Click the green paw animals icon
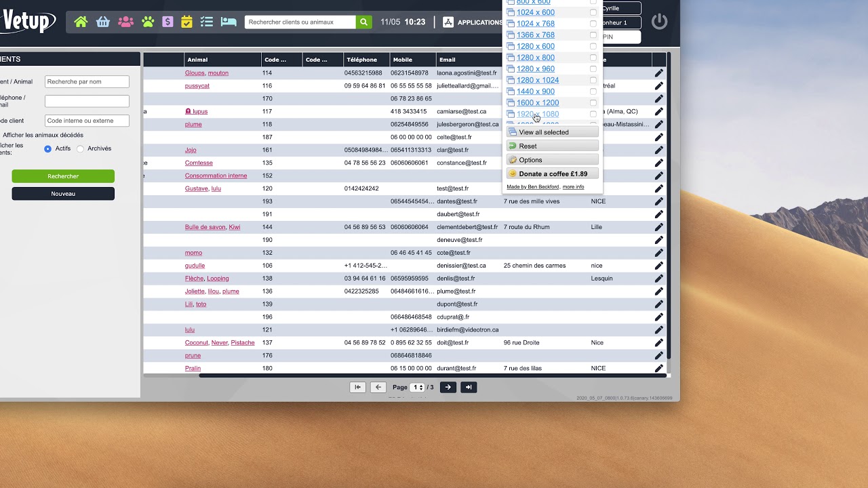Viewport: 868px width, 488px height. (148, 22)
